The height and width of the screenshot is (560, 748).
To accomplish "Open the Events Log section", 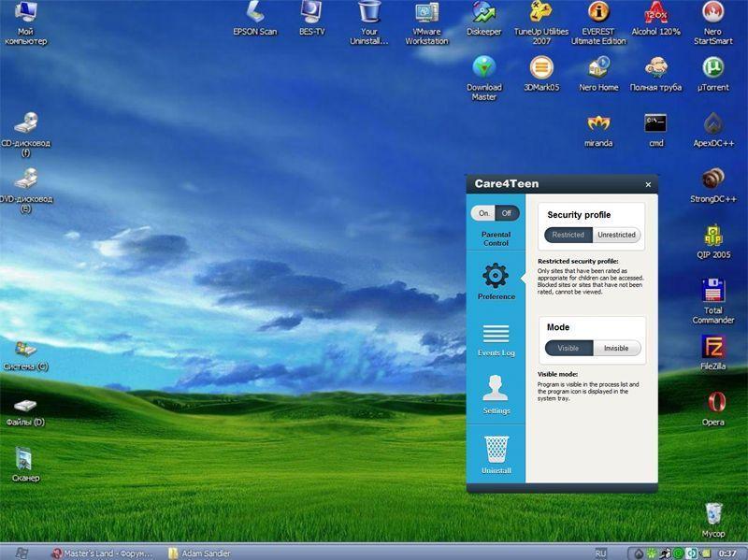I will pyautogui.click(x=496, y=340).
